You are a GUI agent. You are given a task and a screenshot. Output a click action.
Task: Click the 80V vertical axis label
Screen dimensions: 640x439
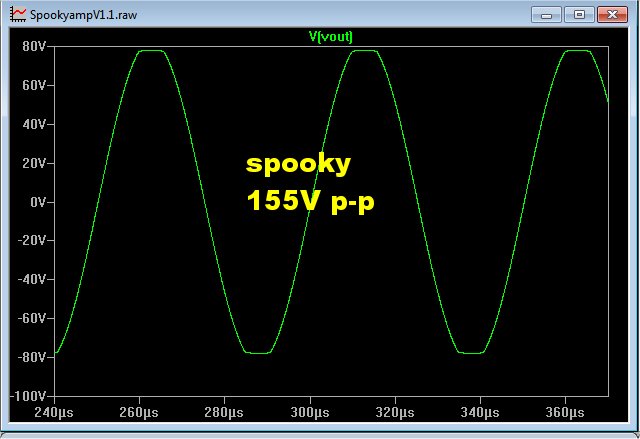coord(34,47)
